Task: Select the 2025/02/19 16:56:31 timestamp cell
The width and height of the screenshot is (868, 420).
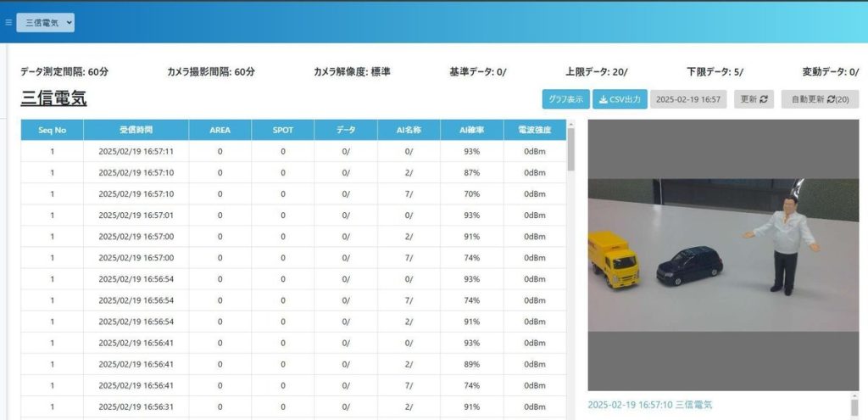Action: tap(136, 406)
